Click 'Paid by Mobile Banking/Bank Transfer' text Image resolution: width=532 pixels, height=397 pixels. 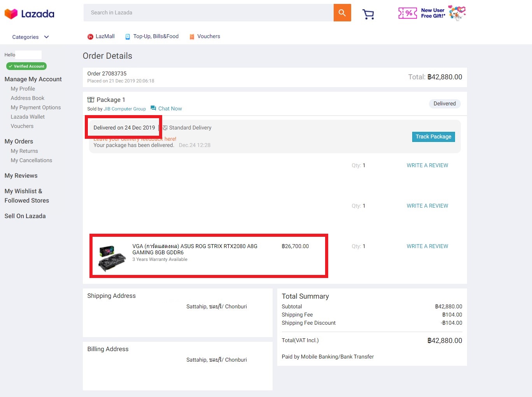[x=328, y=357]
